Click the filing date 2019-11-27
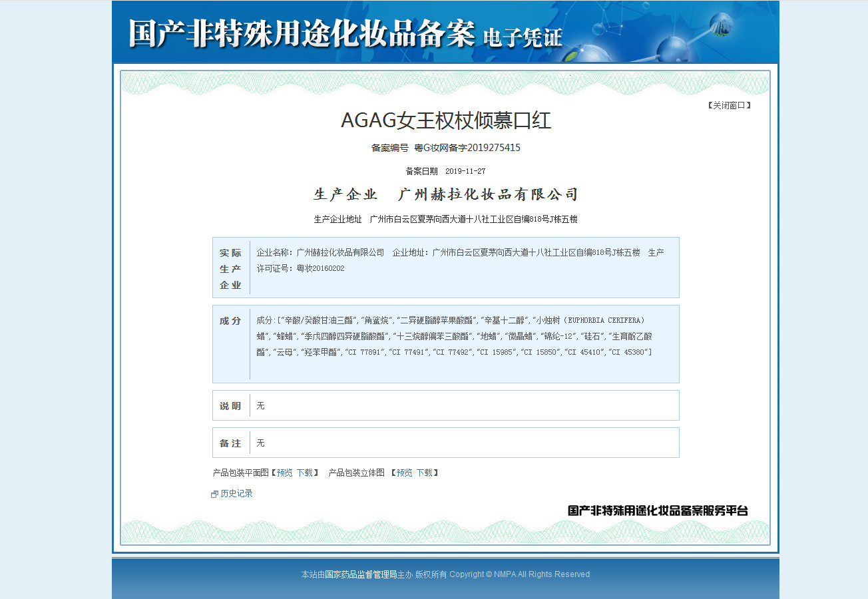 [465, 171]
